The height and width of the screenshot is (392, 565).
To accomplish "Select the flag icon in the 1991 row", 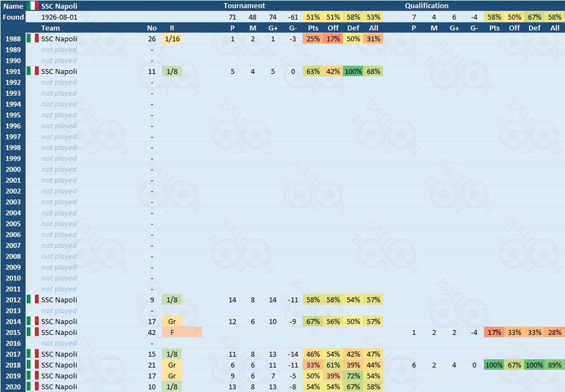I will click(x=33, y=71).
